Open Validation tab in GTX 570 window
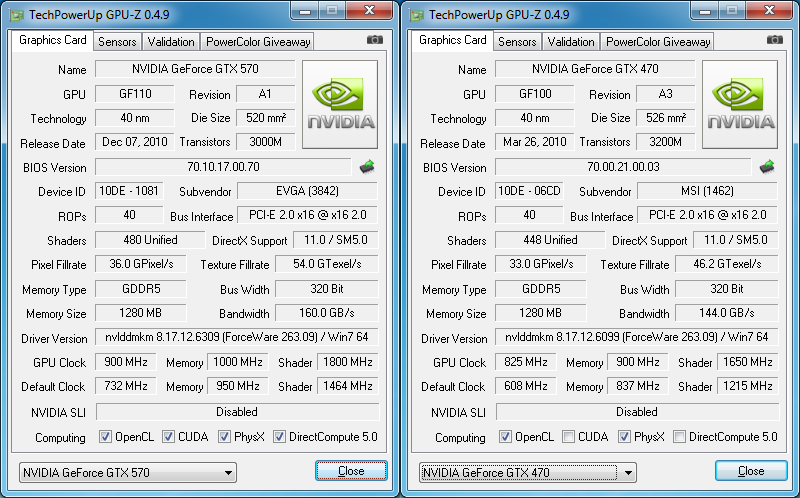The width and height of the screenshot is (800, 498). point(171,42)
